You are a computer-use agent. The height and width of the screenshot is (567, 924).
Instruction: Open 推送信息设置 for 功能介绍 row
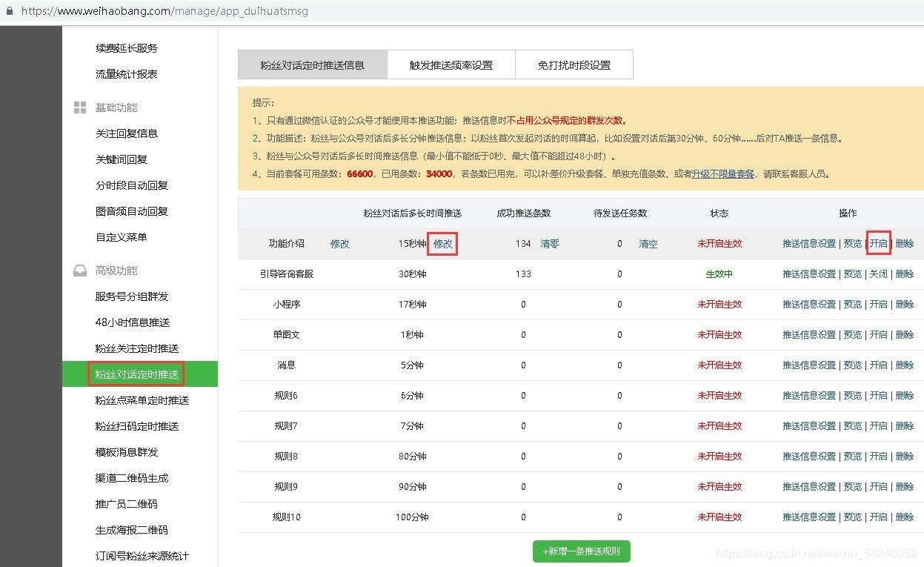[x=809, y=244]
